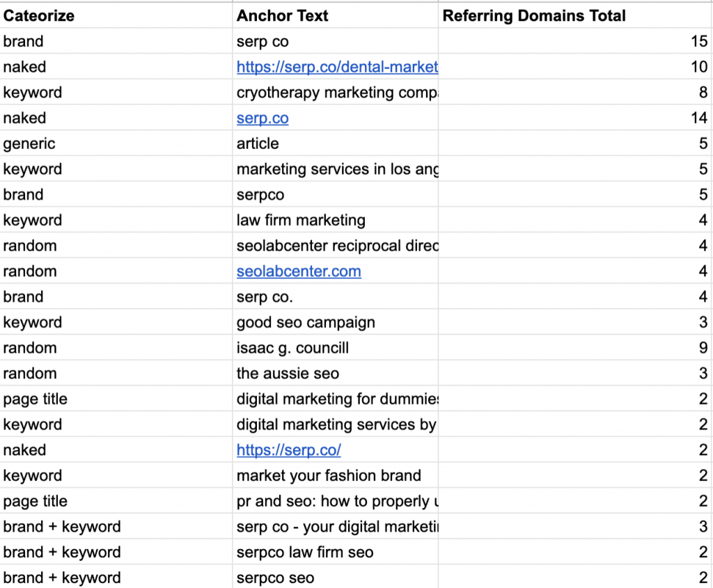This screenshot has width=713, height=588.
Task: Select the 'market your fashion brand' cell
Action: coord(335,475)
